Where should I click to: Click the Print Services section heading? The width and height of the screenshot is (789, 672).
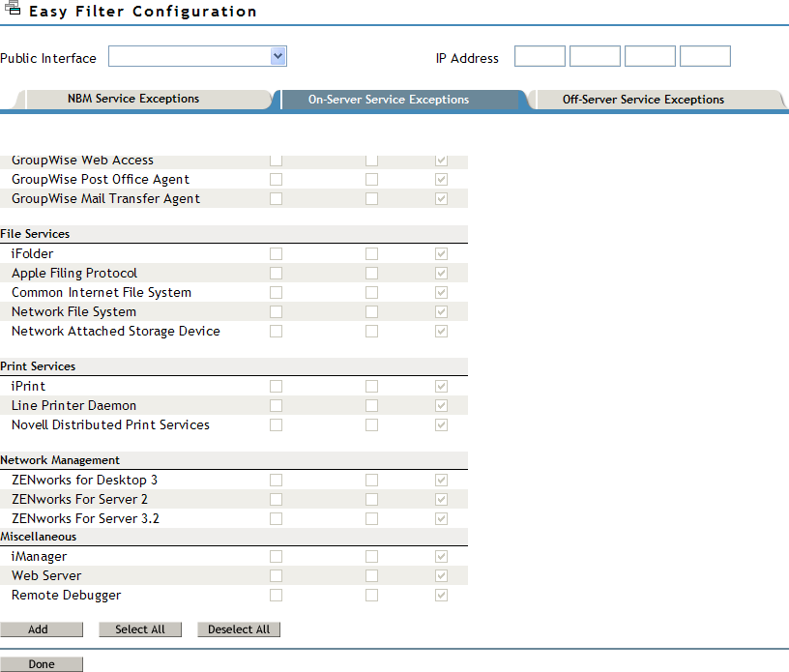coord(38,365)
